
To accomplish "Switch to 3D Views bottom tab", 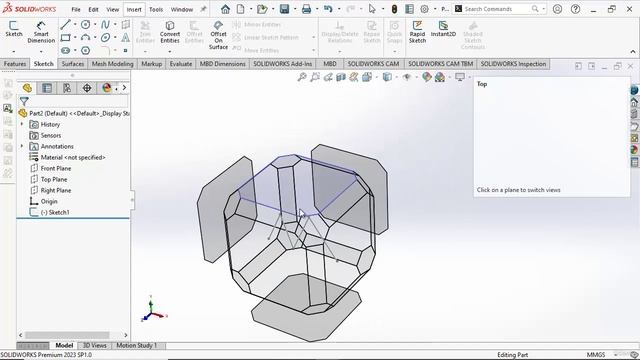I will [x=95, y=345].
